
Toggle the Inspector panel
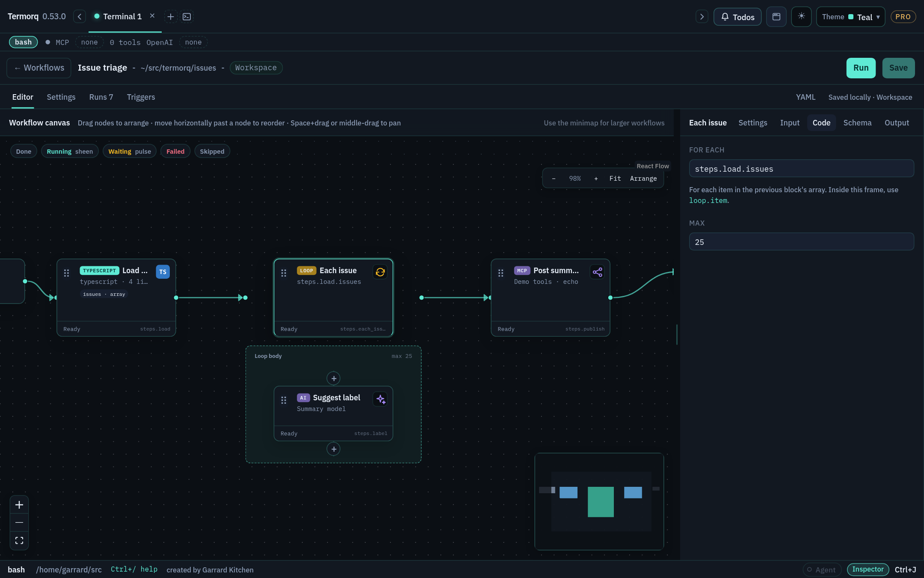pyautogui.click(x=868, y=569)
